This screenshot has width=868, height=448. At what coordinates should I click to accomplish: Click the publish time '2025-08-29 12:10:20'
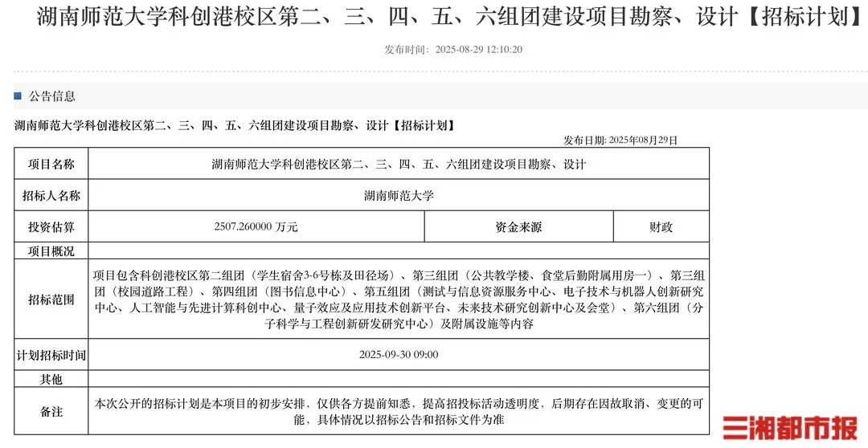pos(479,49)
